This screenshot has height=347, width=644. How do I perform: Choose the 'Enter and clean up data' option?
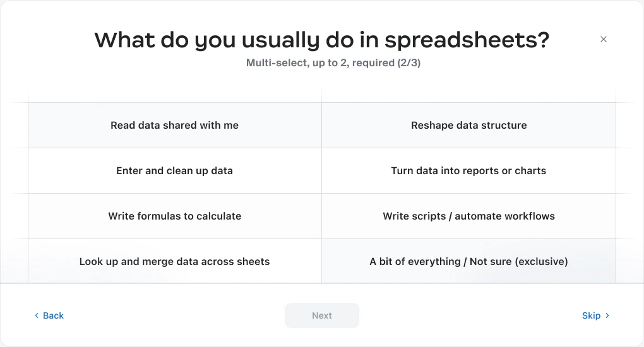[174, 171]
